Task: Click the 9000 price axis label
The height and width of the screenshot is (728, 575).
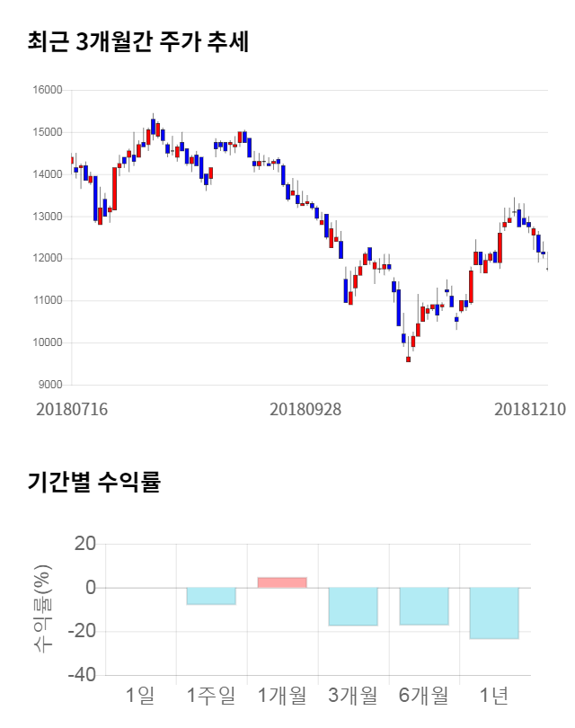Action: point(51,385)
